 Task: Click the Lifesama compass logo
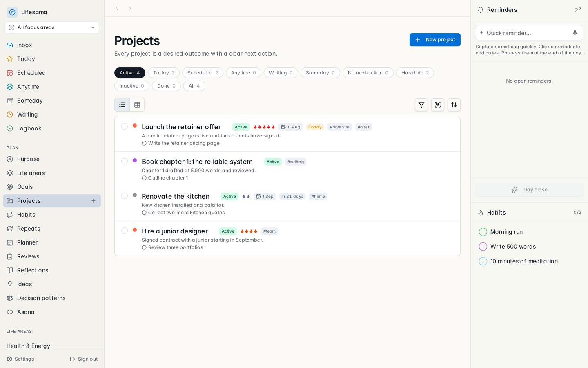pyautogui.click(x=12, y=12)
